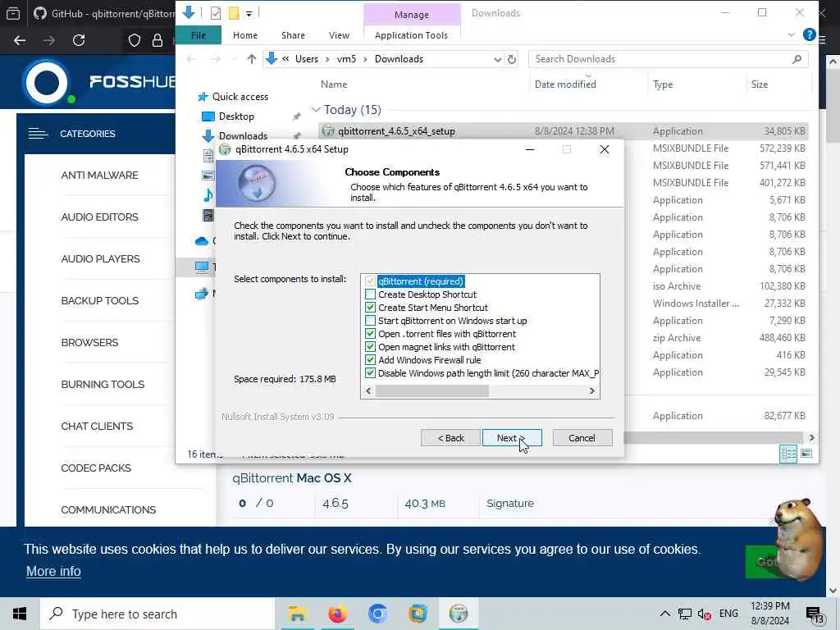Open the BROWSERS category link
840x630 pixels.
(x=89, y=342)
